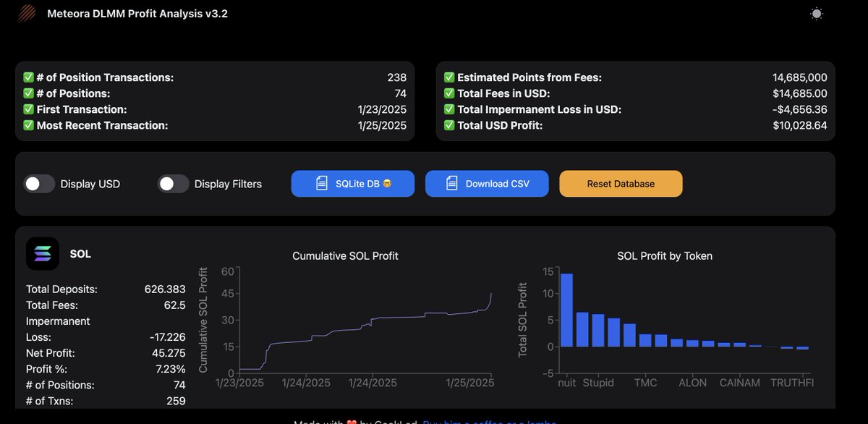Click the SOL Profit by Token chart title
The width and height of the screenshot is (868, 424).
click(x=665, y=256)
